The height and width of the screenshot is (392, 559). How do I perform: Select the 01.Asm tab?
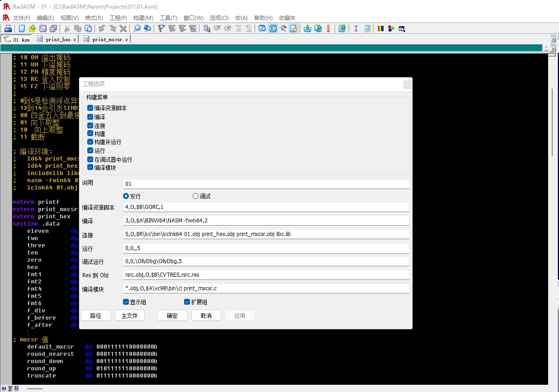[17, 39]
